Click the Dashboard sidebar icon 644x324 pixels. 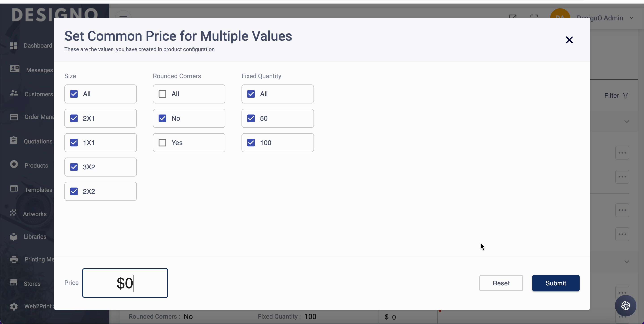pyautogui.click(x=13, y=46)
